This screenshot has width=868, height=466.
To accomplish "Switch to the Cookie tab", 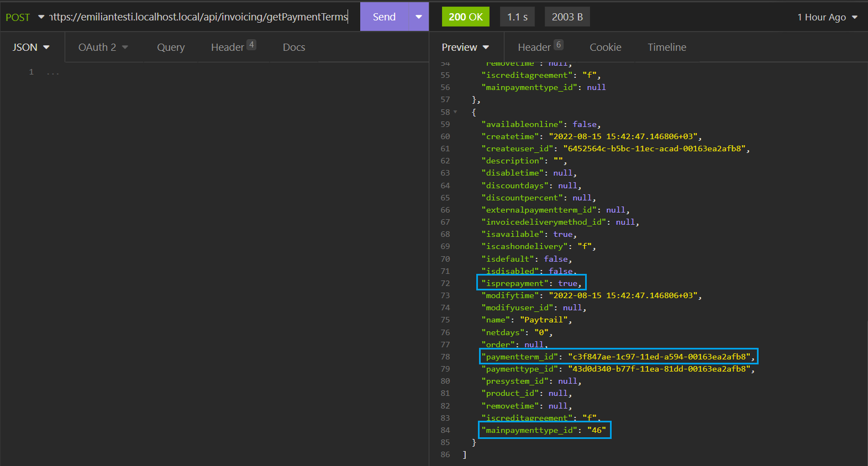I will (x=606, y=47).
